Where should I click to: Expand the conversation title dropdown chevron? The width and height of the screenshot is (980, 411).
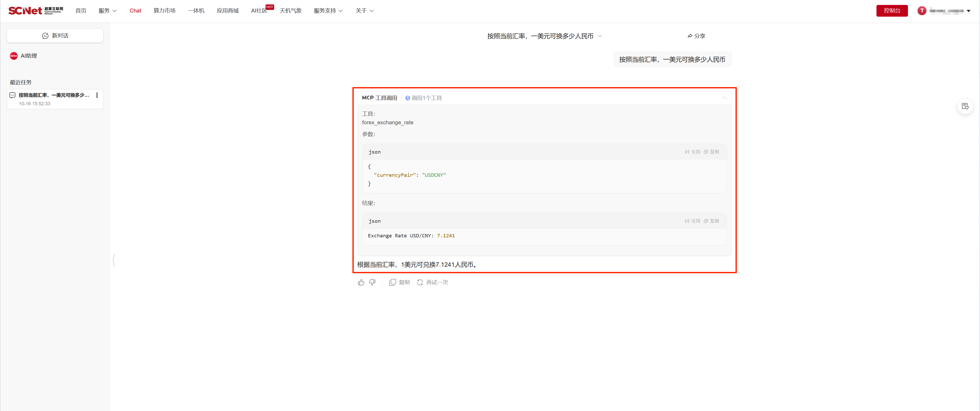600,36
